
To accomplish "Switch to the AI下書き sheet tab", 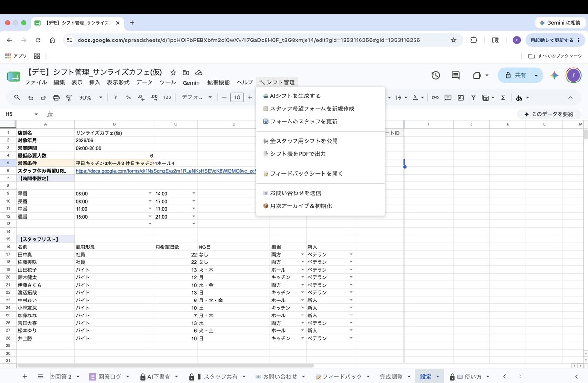I will [159, 376].
